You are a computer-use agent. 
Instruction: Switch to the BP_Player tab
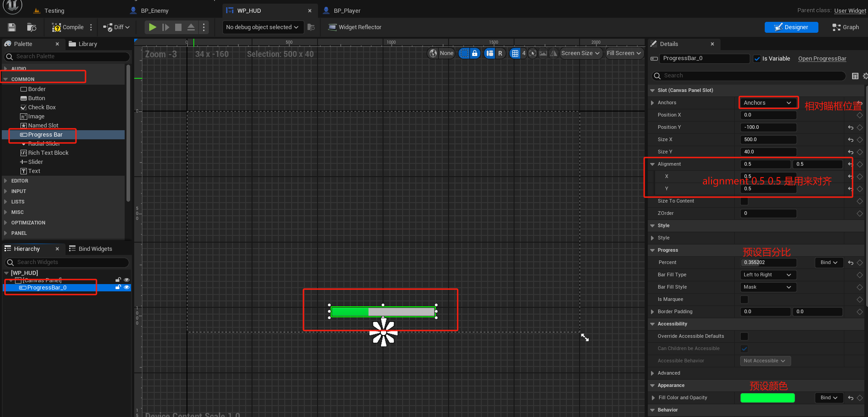pyautogui.click(x=342, y=10)
